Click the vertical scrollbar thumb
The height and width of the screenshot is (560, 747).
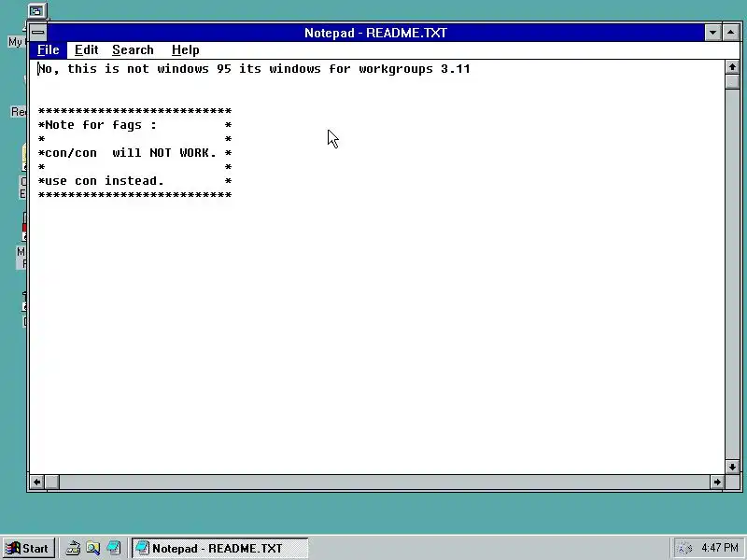pos(732,81)
